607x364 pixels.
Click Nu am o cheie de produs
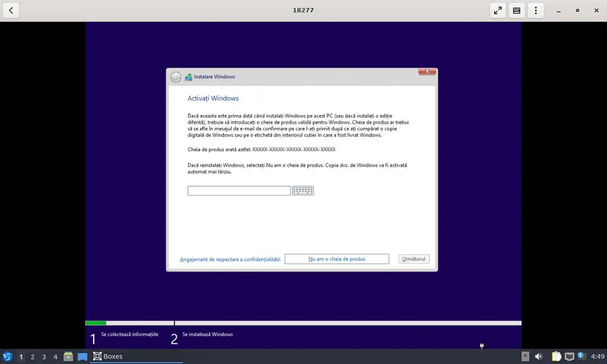pyautogui.click(x=337, y=259)
